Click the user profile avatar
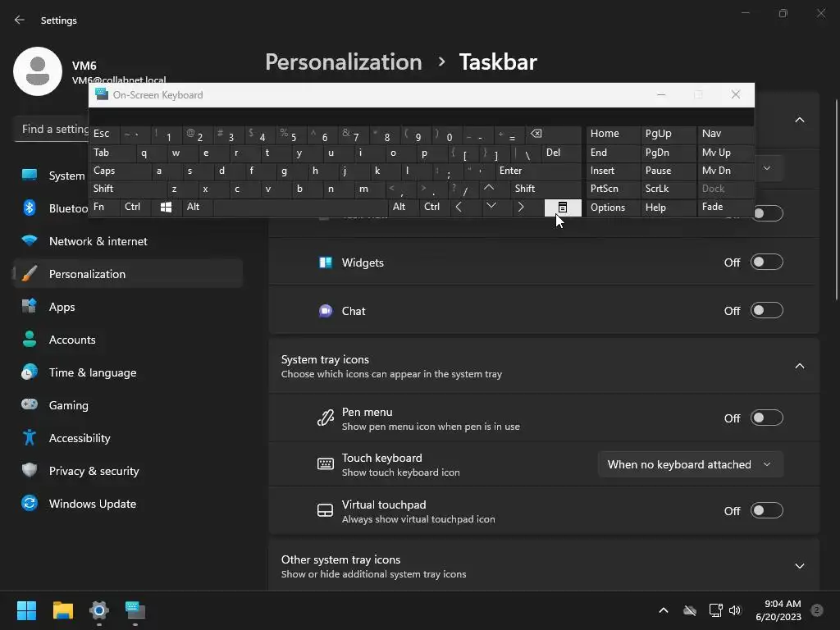 click(x=38, y=71)
